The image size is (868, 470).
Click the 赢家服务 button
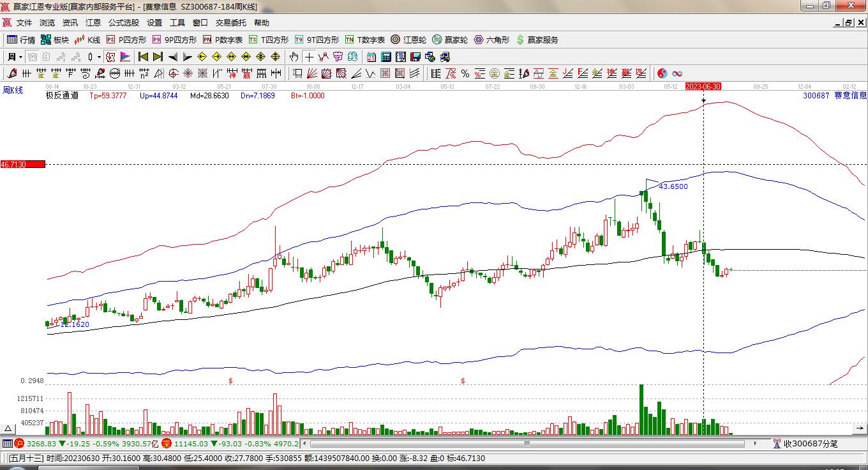pos(537,40)
